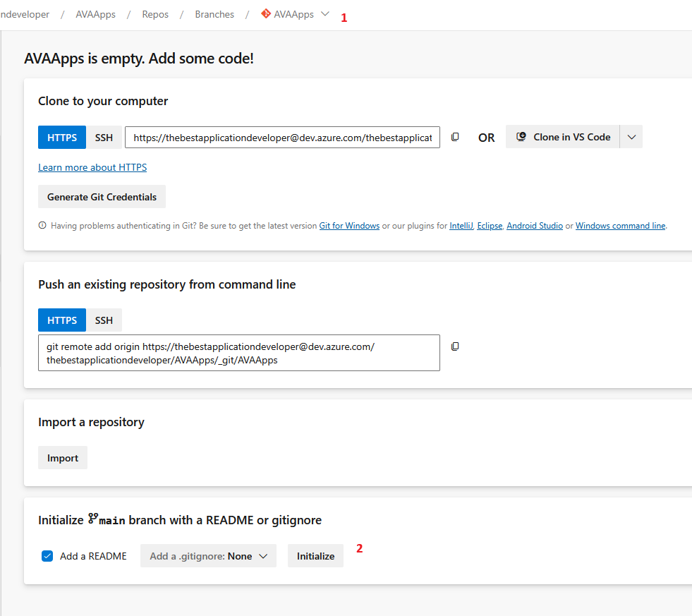The width and height of the screenshot is (692, 616).
Task: Copy the HTTPS clone URL
Action: tap(455, 137)
